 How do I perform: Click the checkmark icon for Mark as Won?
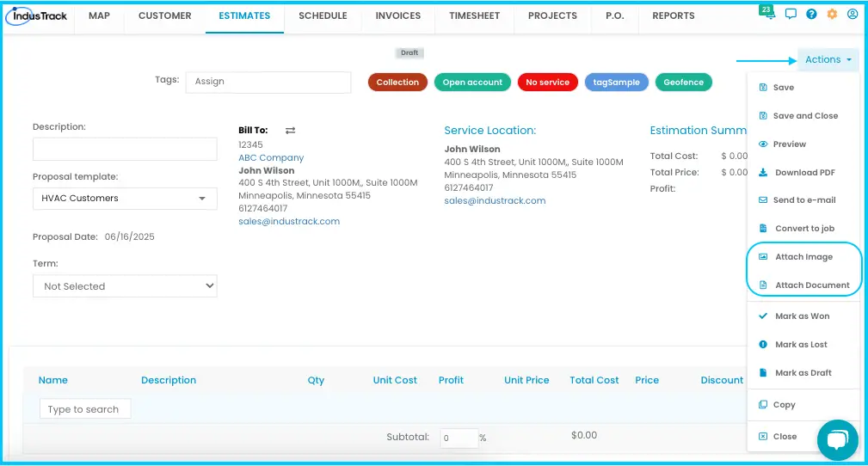(x=763, y=316)
